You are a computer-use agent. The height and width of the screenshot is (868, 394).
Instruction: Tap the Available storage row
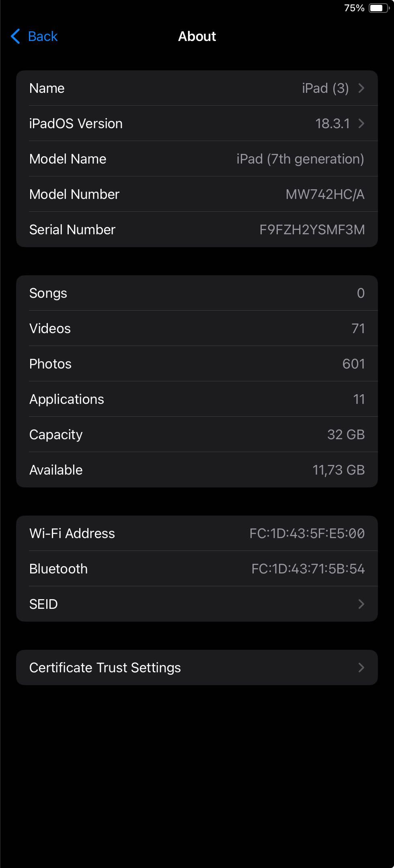[197, 470]
